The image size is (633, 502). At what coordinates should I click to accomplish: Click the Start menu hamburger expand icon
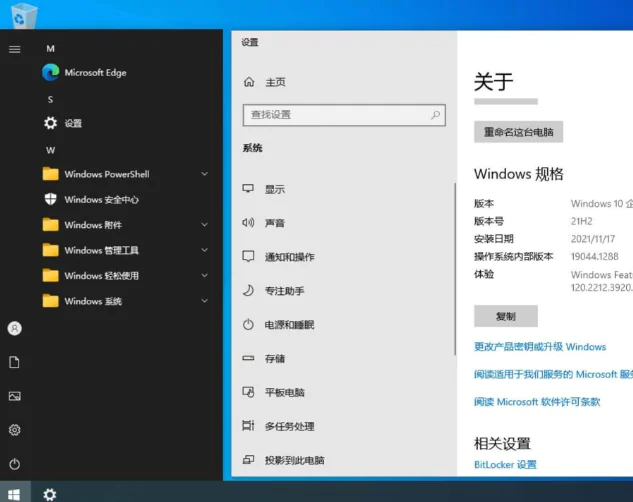(15, 49)
